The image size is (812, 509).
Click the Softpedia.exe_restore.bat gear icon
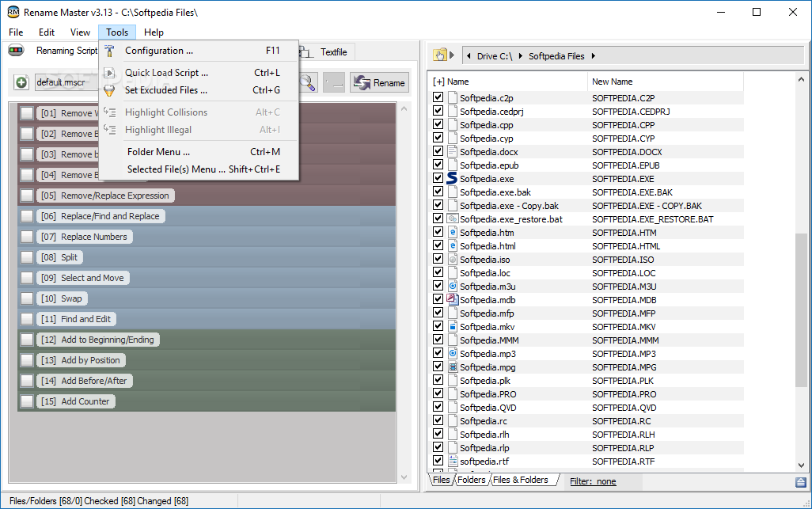coord(452,219)
